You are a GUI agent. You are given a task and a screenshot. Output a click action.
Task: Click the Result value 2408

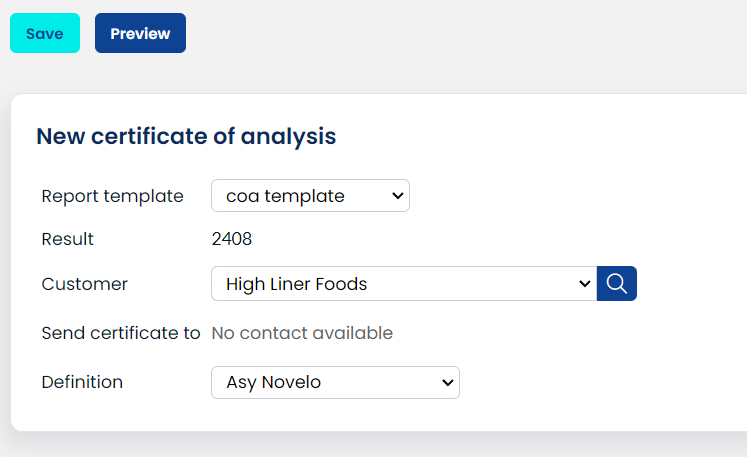tap(232, 239)
